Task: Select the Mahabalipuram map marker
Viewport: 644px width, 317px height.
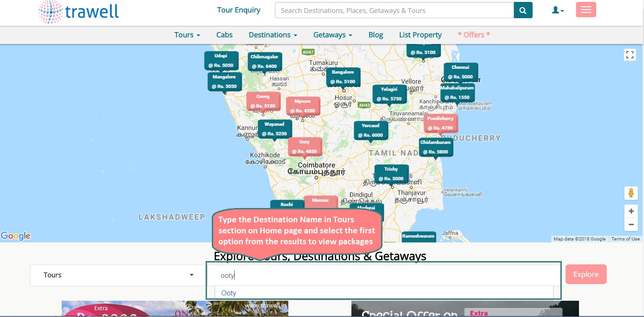Action: [x=458, y=93]
